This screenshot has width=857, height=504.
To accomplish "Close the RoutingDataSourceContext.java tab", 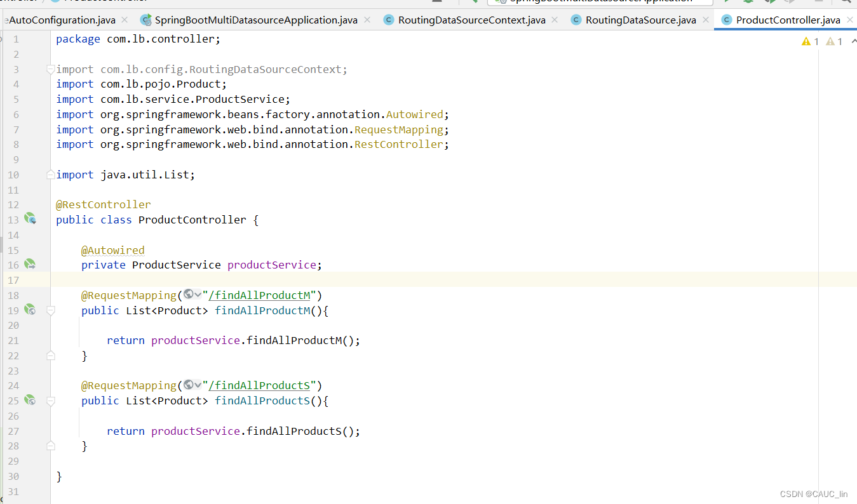I will (555, 20).
